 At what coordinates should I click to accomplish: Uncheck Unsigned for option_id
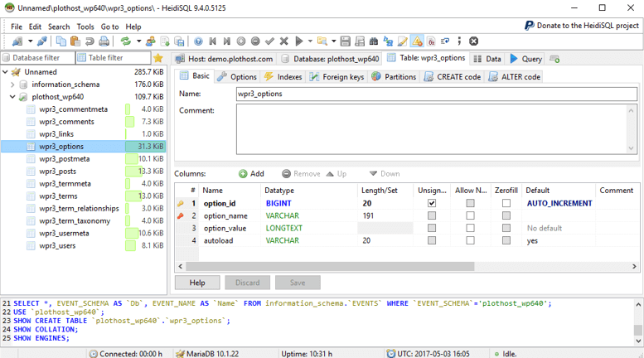[432, 203]
